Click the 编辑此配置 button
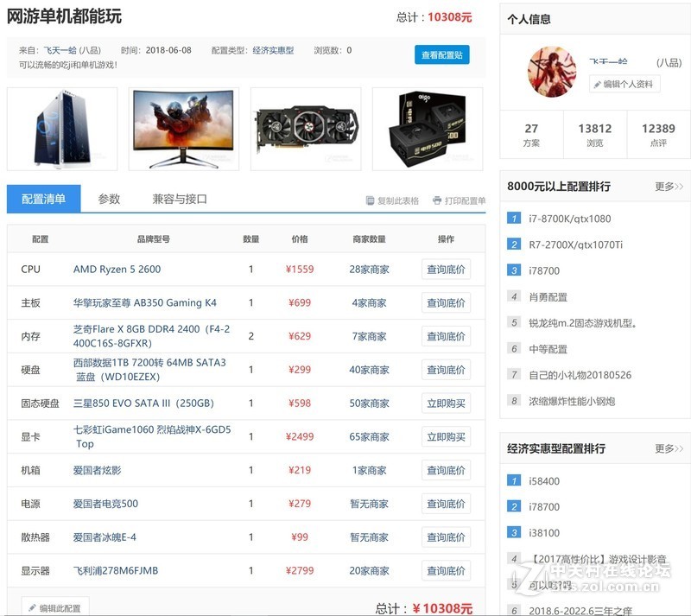691x616 pixels. [x=55, y=606]
